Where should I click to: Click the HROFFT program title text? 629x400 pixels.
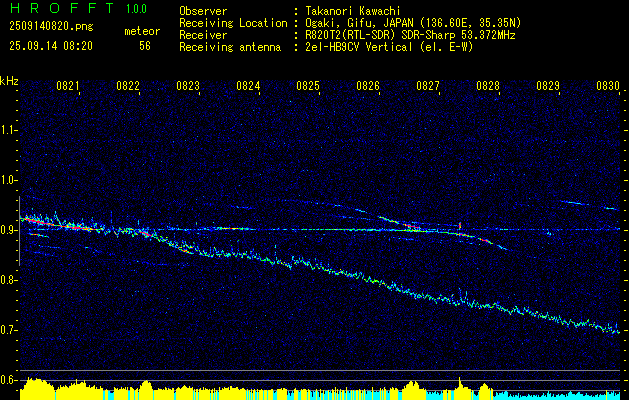point(61,8)
